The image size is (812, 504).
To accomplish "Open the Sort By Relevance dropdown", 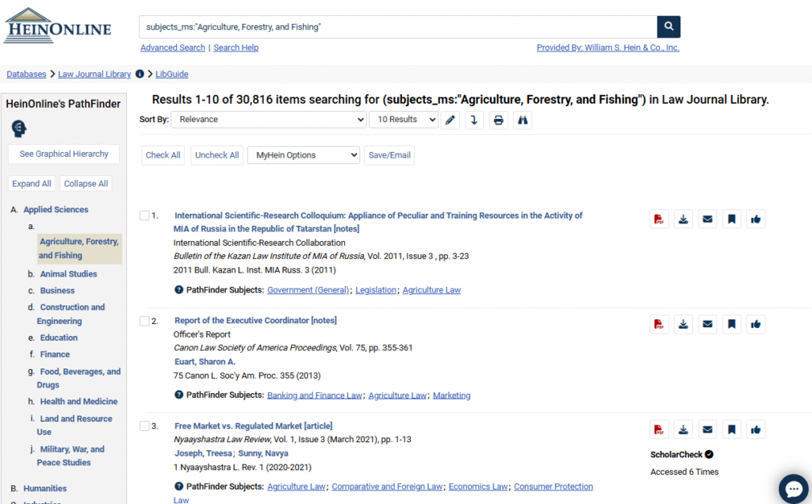I will tap(268, 120).
